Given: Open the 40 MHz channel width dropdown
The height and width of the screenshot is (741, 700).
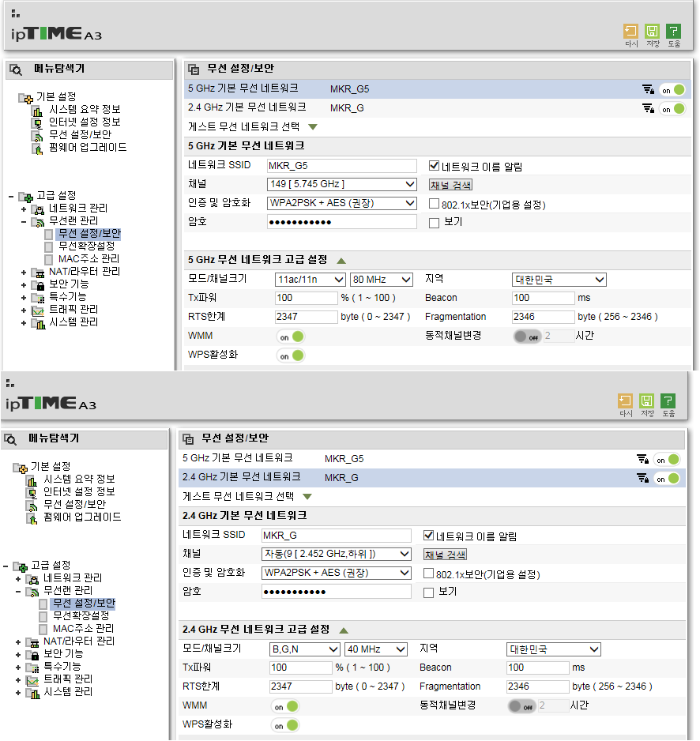Looking at the screenshot, I should pos(376,649).
